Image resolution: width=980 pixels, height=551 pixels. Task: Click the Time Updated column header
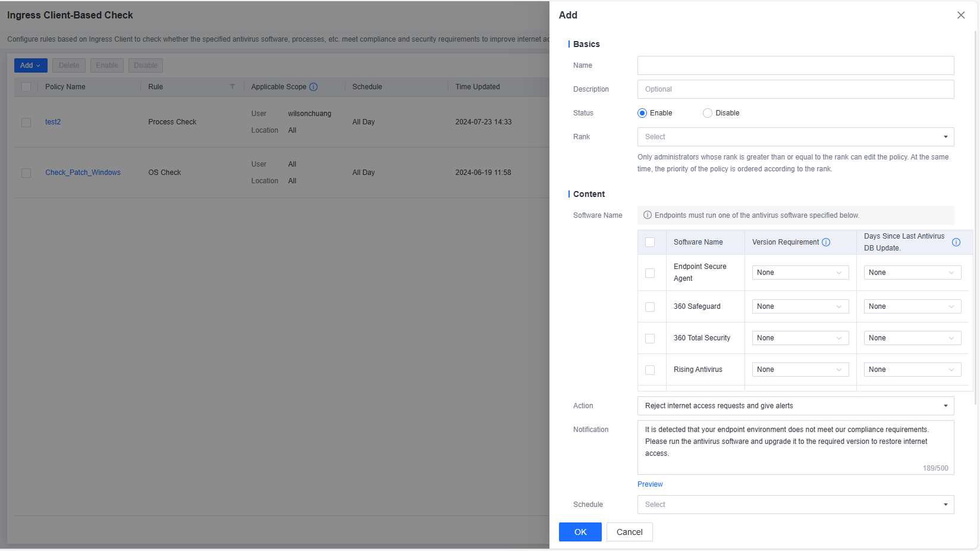[x=478, y=87]
